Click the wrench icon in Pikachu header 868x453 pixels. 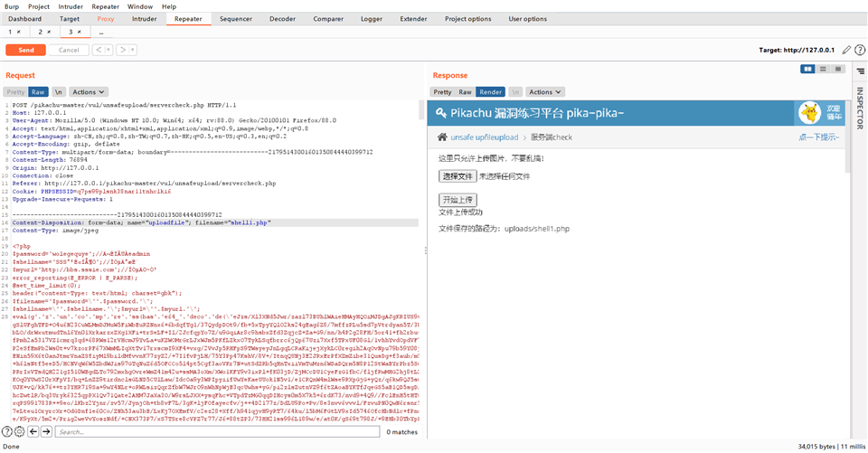tap(440, 113)
